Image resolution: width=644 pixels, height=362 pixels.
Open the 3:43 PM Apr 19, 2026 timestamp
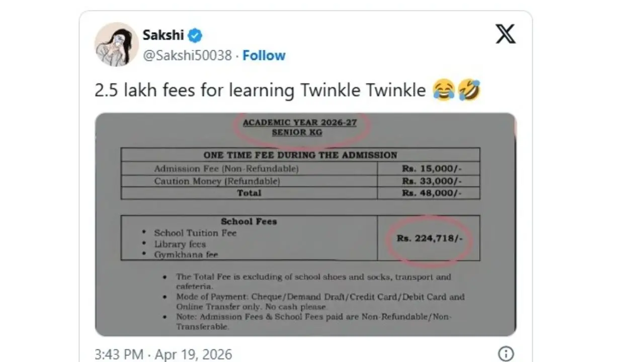pyautogui.click(x=163, y=354)
